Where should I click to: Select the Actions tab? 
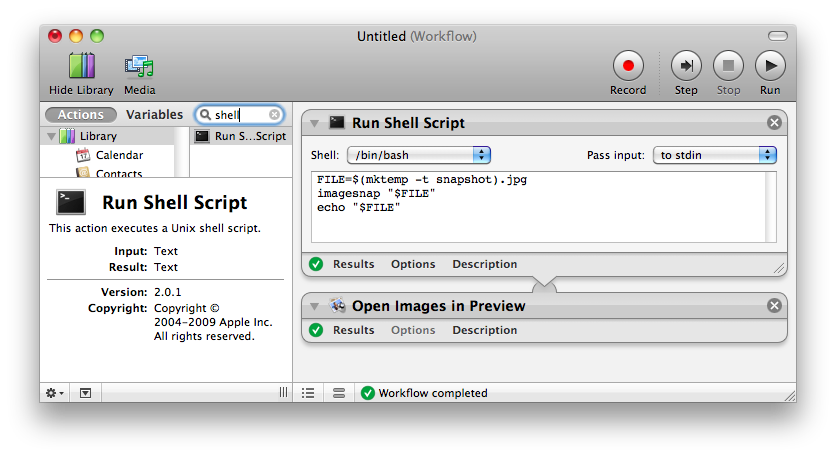(x=81, y=115)
